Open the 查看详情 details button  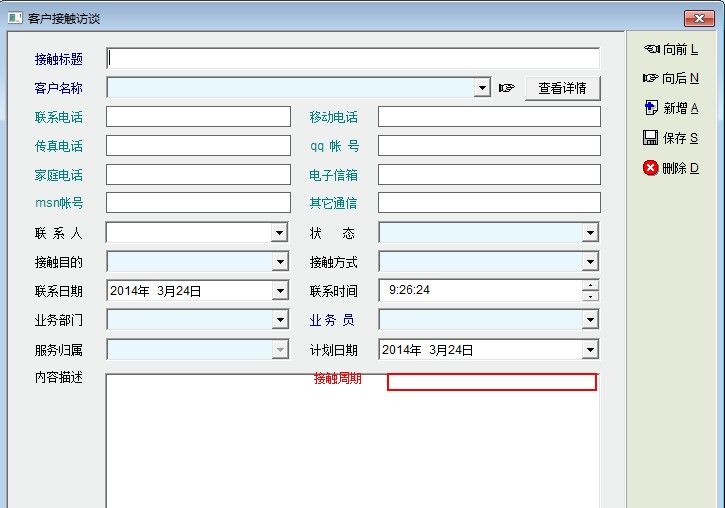562,88
